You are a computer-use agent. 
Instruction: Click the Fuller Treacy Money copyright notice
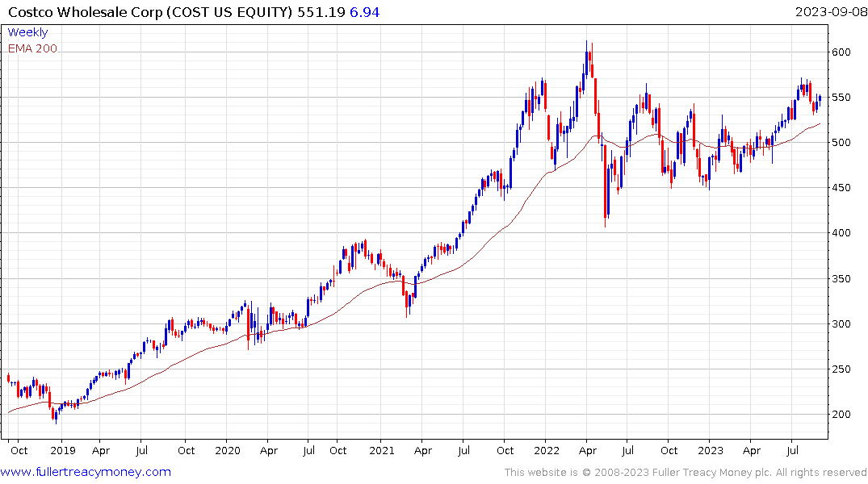click(686, 473)
